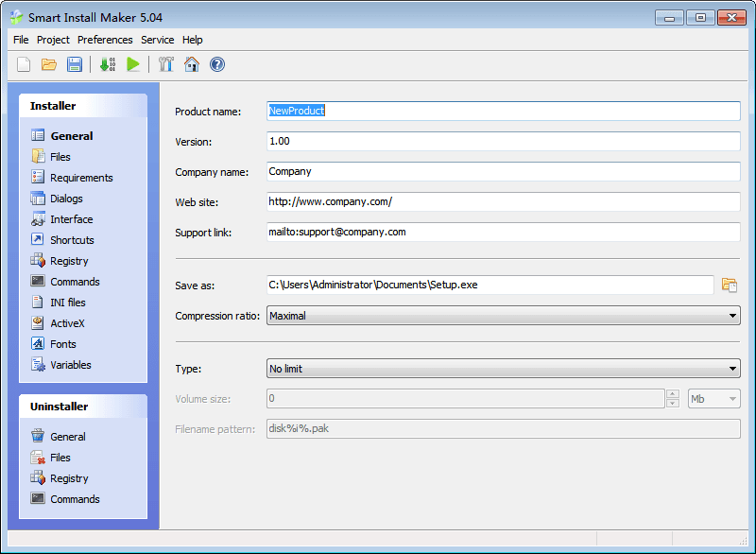Close the Smart Install Maker window
The height and width of the screenshot is (554, 756).
click(731, 18)
